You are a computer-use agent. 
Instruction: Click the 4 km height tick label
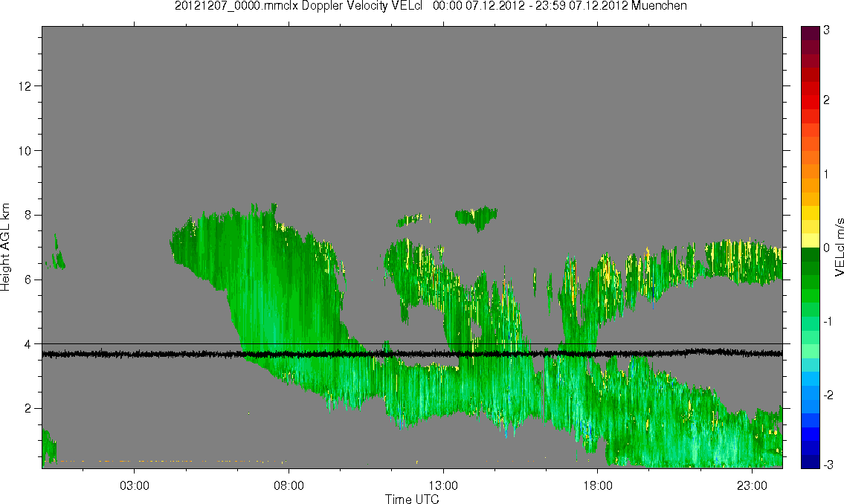tap(28, 344)
